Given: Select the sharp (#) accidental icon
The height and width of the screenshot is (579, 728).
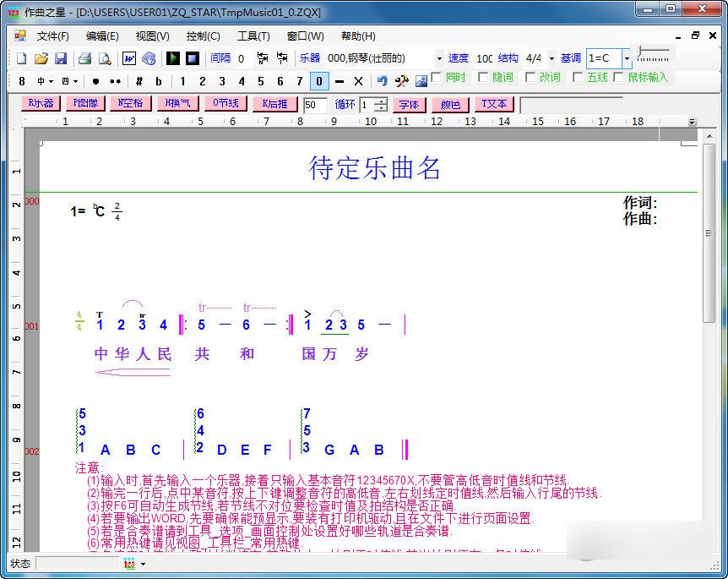Looking at the screenshot, I should [140, 82].
